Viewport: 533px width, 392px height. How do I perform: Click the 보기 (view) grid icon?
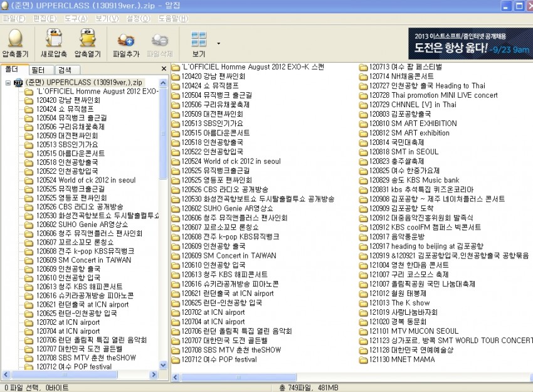(x=199, y=39)
